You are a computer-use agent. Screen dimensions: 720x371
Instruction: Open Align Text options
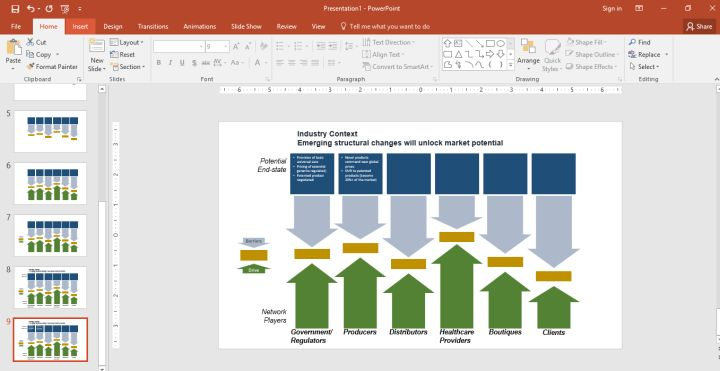click(x=383, y=54)
